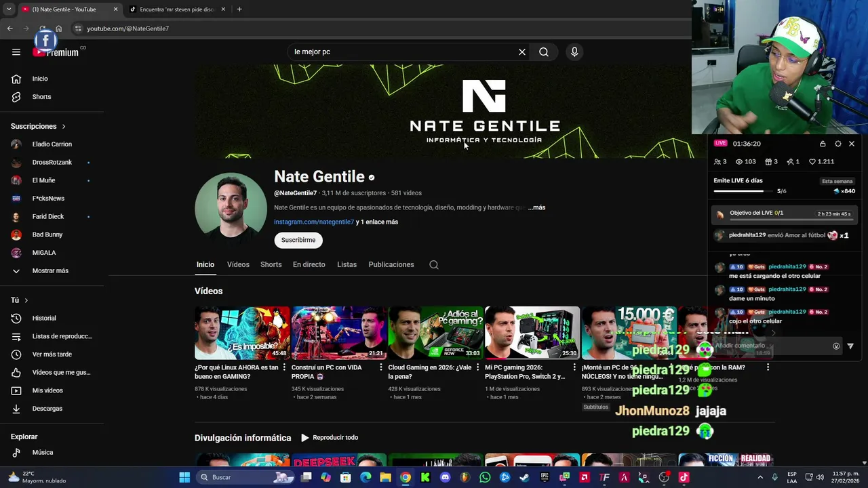Click the gifts count icon in live panel
Screen dimensions: 868x488
(x=768, y=162)
